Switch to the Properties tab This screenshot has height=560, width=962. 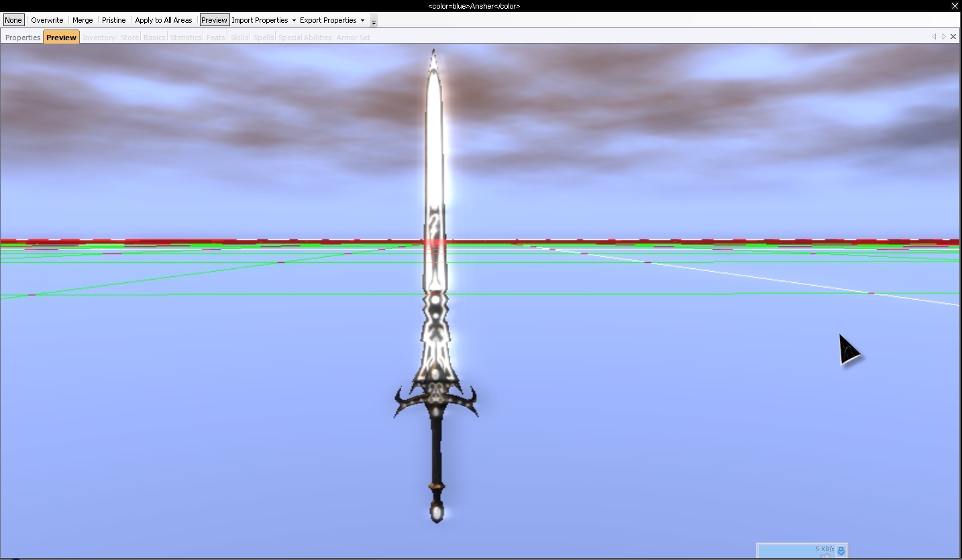(23, 38)
